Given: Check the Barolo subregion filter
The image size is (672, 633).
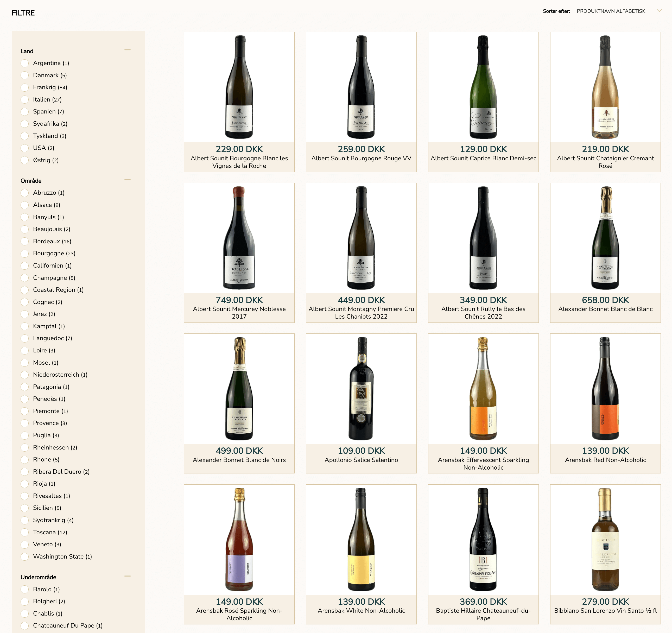Looking at the screenshot, I should [x=25, y=589].
